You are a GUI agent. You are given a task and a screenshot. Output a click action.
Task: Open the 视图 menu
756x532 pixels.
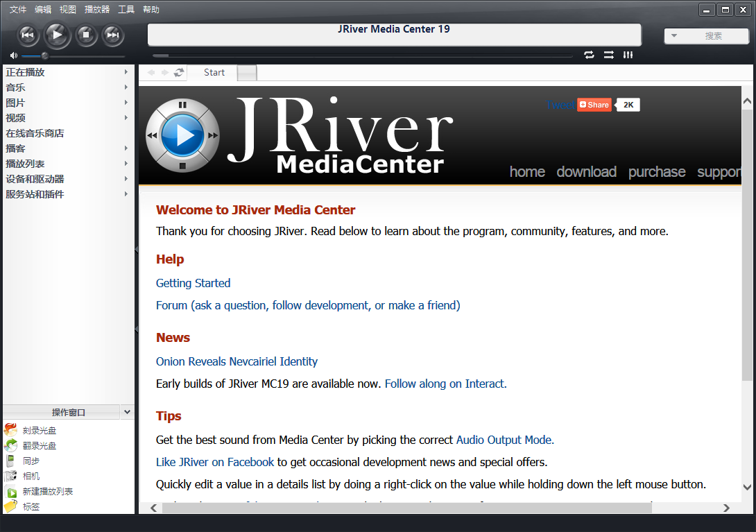coord(67,10)
